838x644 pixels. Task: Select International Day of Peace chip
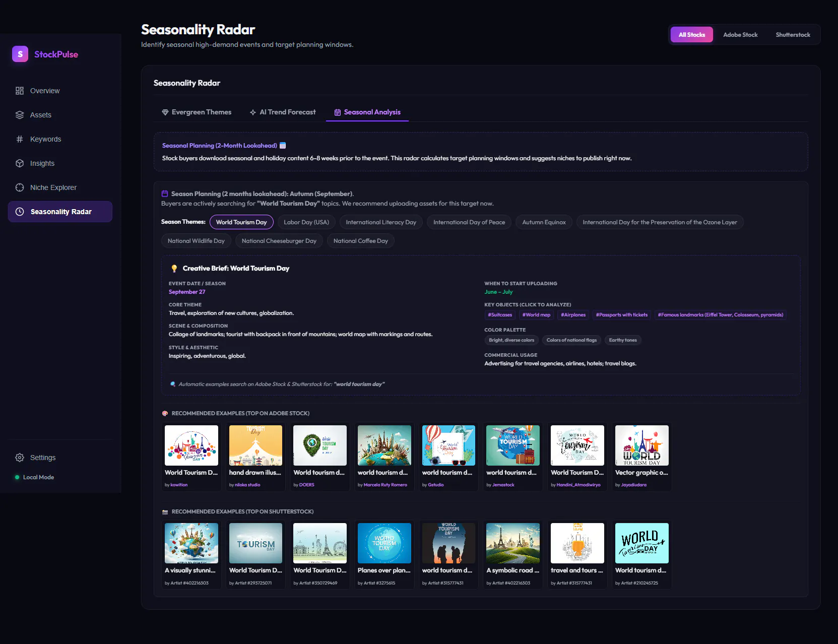[x=469, y=222]
